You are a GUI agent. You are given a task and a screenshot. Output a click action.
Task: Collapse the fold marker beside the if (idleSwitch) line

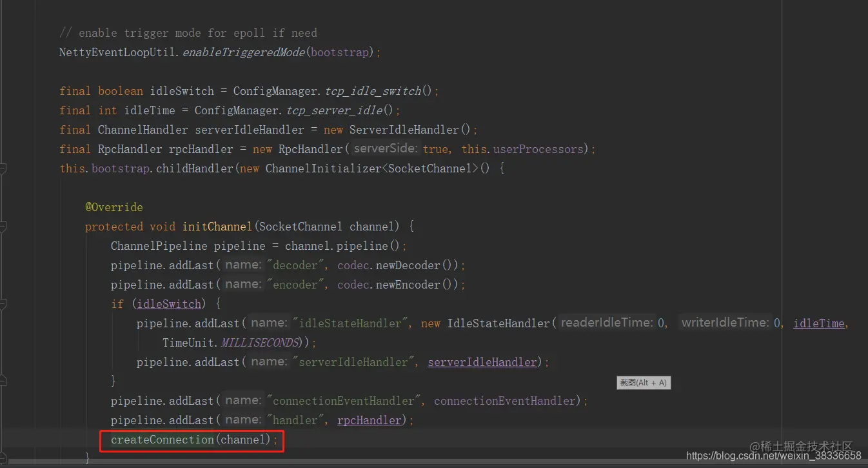[3, 304]
